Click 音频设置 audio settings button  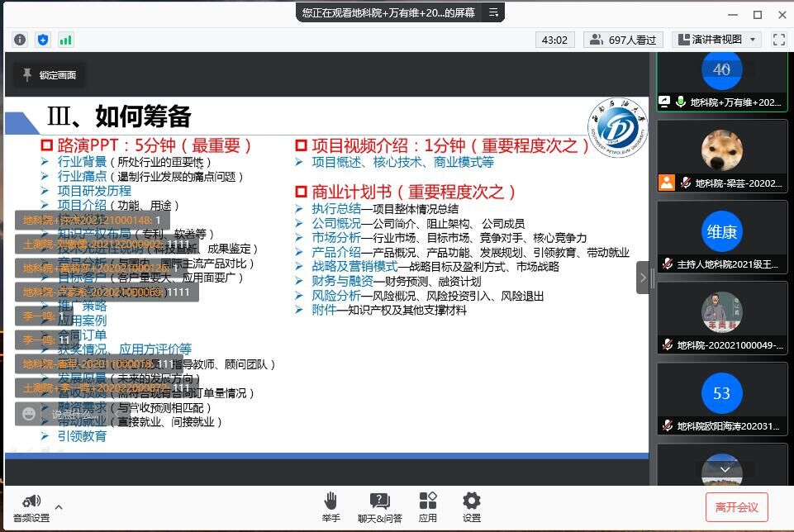pyautogui.click(x=31, y=506)
